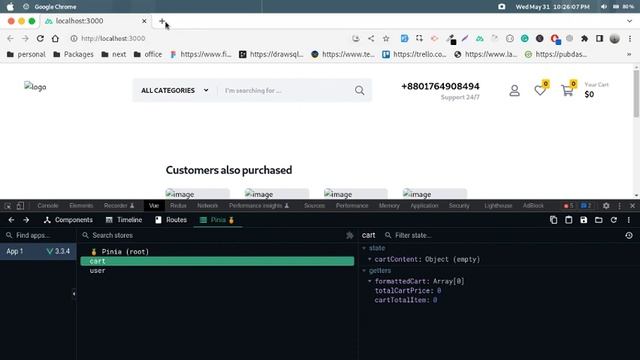Select the Pinia tab
This screenshot has width=640, height=360.
[x=217, y=220]
